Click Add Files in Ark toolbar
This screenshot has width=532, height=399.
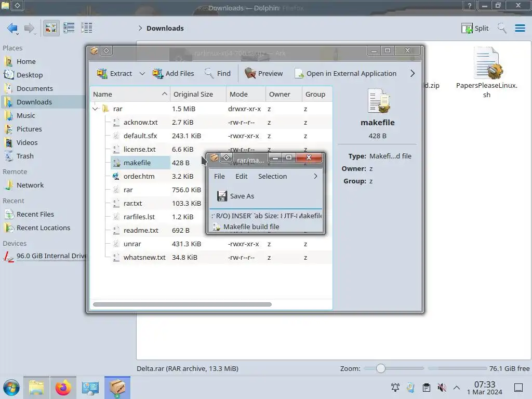pos(174,73)
